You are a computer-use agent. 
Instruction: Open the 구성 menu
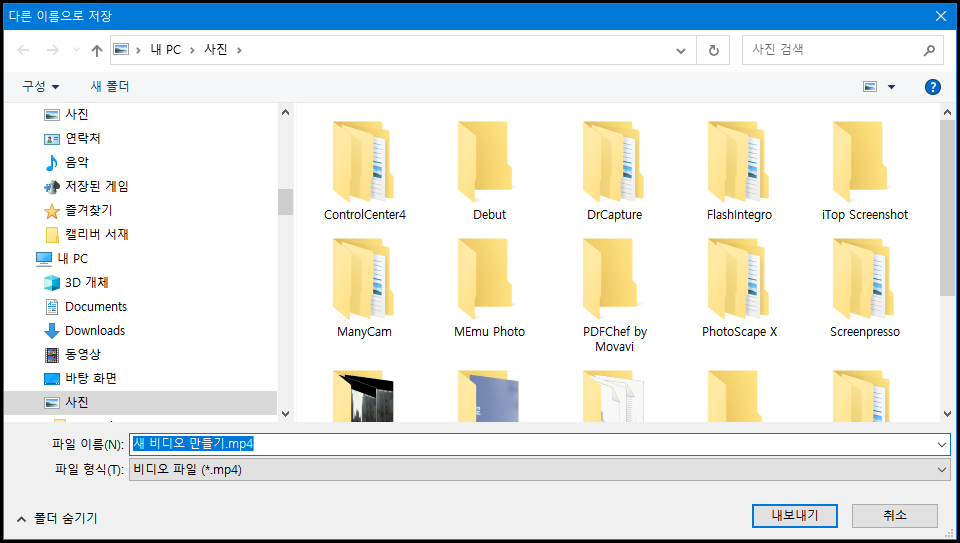[x=40, y=86]
